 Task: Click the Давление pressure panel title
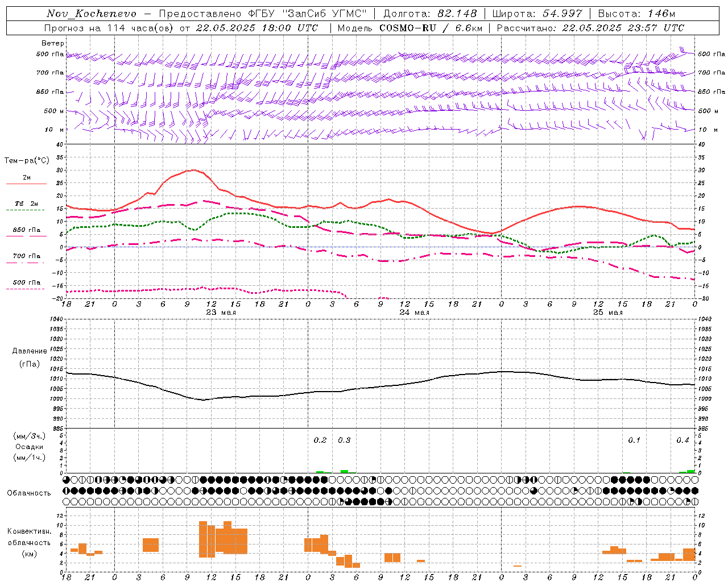point(30,351)
